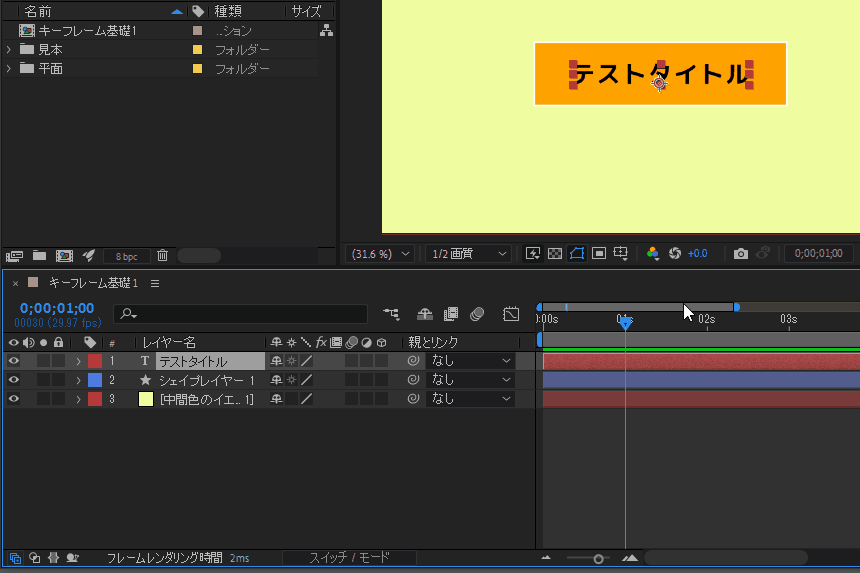
Task: Open parent dropdown なし for テストタイトル
Action: (x=470, y=361)
